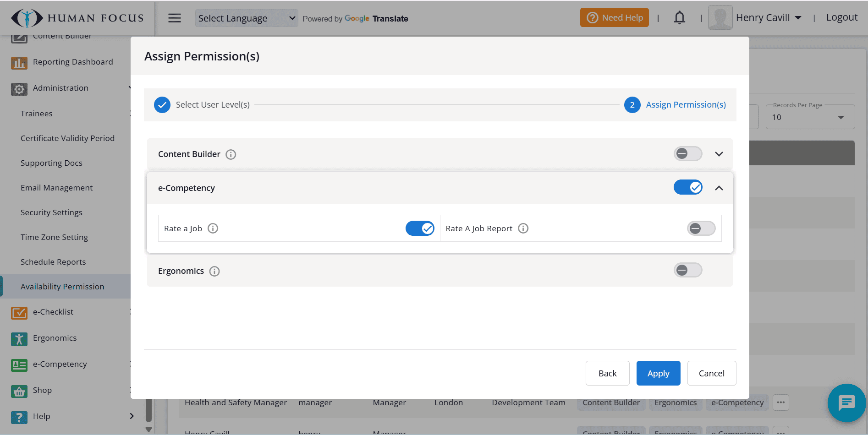Click the Content Builder info icon
This screenshot has height=435, width=868.
(x=231, y=155)
